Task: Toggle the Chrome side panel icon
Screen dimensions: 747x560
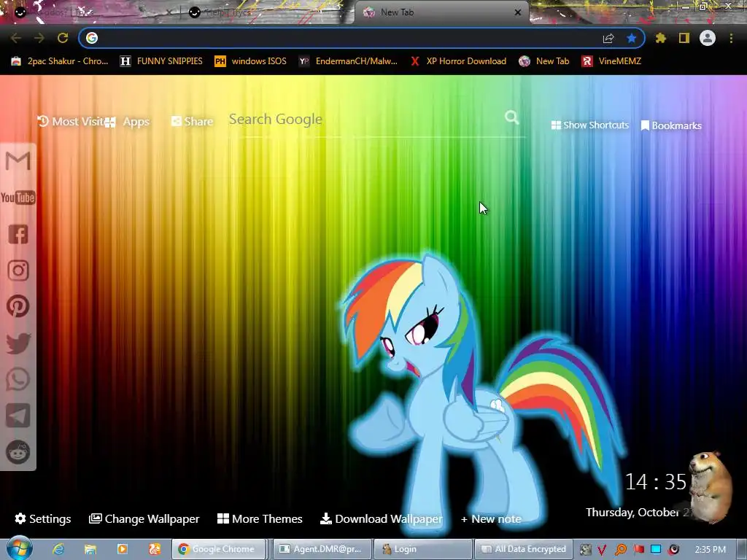Action: (684, 38)
